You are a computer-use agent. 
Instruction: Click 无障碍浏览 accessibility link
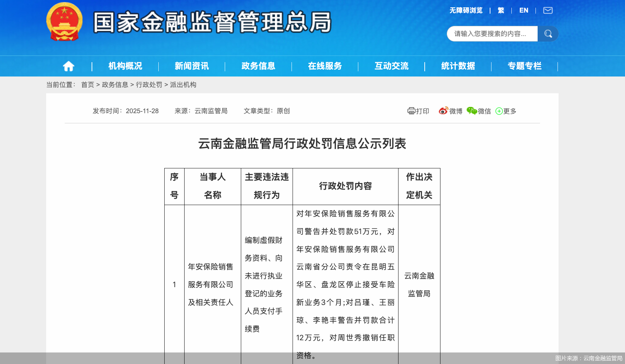466,10
